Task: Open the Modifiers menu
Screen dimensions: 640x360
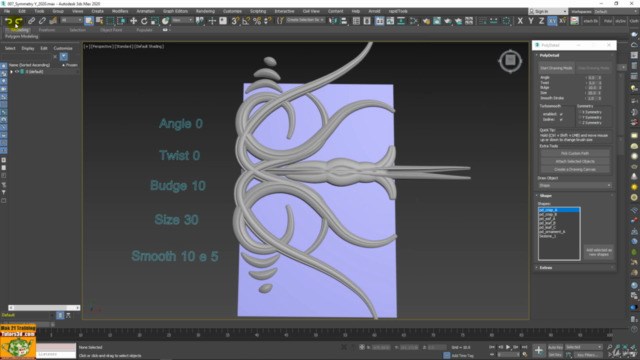Action: pos(120,11)
